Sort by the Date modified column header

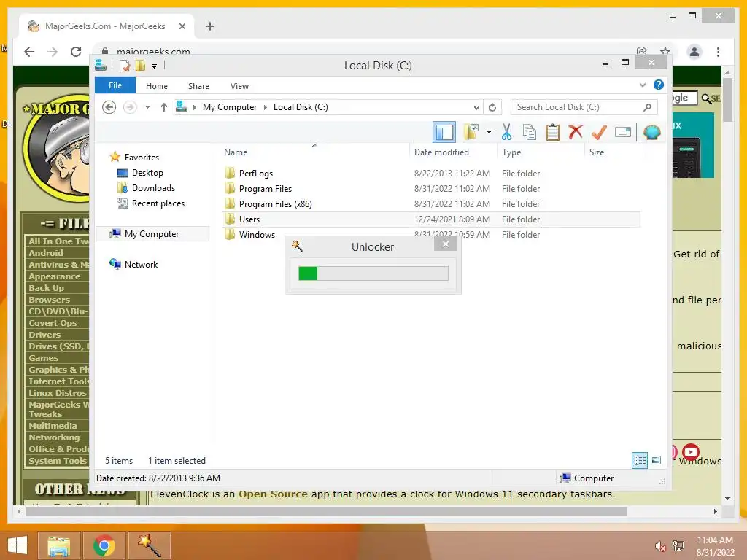tap(441, 152)
